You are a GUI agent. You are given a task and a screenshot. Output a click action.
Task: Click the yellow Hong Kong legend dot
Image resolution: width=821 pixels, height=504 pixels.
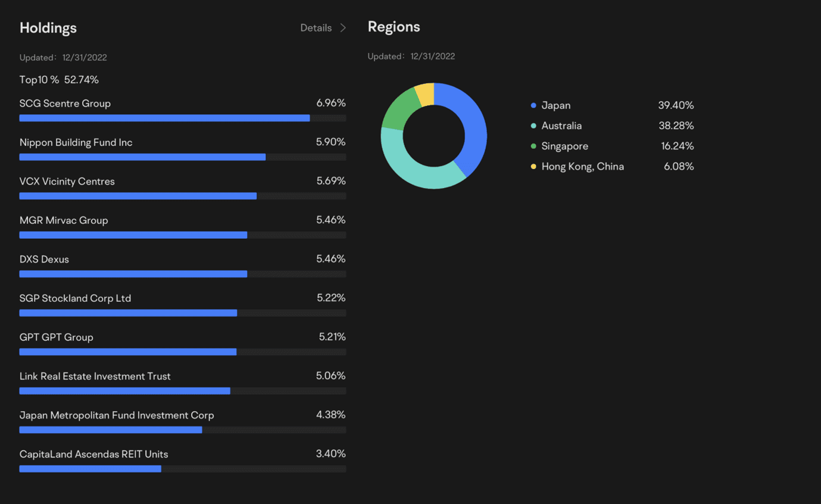(x=533, y=167)
